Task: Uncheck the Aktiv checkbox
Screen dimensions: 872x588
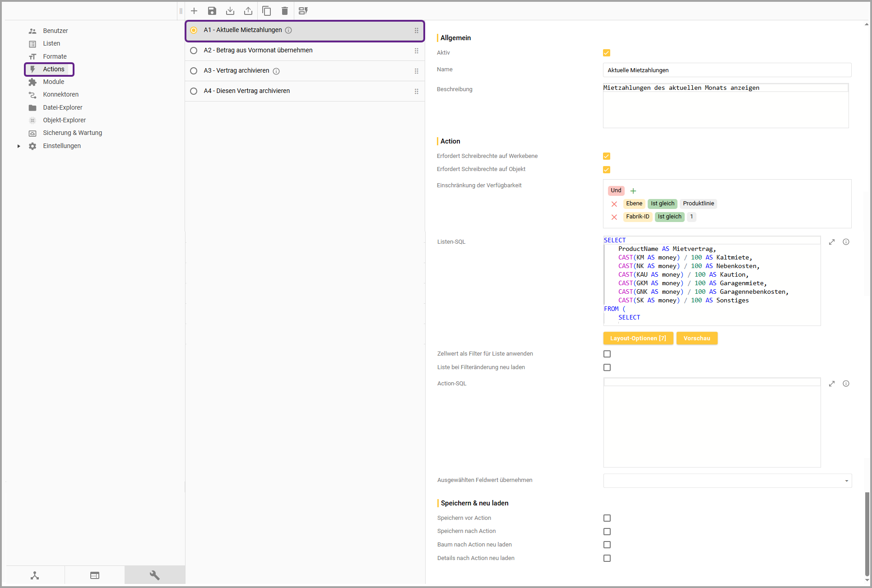Action: (607, 53)
